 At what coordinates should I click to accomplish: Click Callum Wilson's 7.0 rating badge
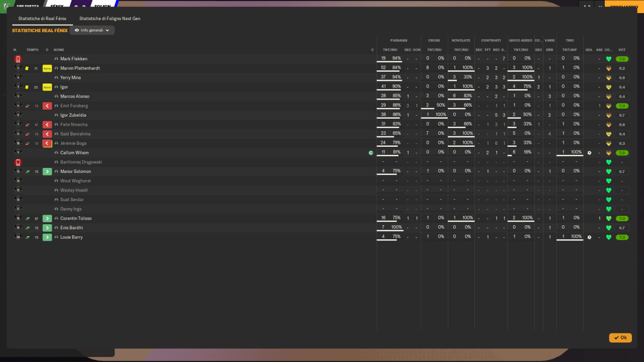[622, 153]
